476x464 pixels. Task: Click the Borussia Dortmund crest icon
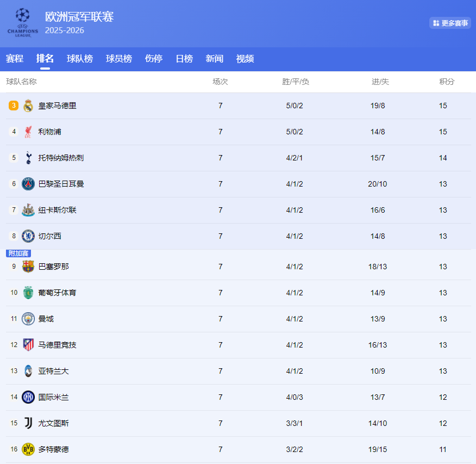coord(28,449)
